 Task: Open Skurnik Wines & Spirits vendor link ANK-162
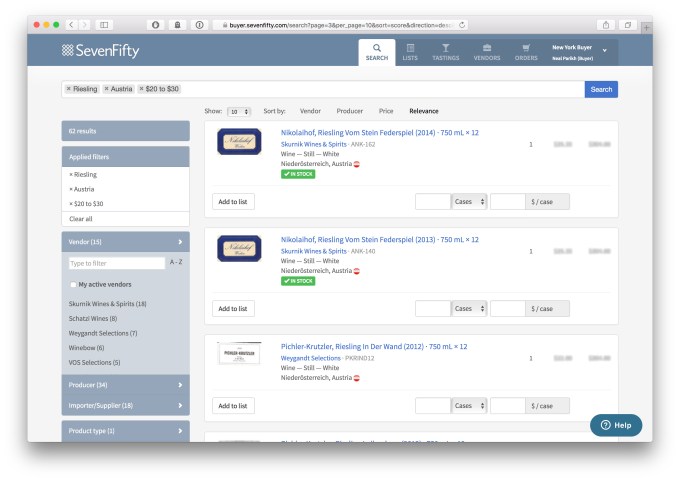pyautogui.click(x=314, y=144)
